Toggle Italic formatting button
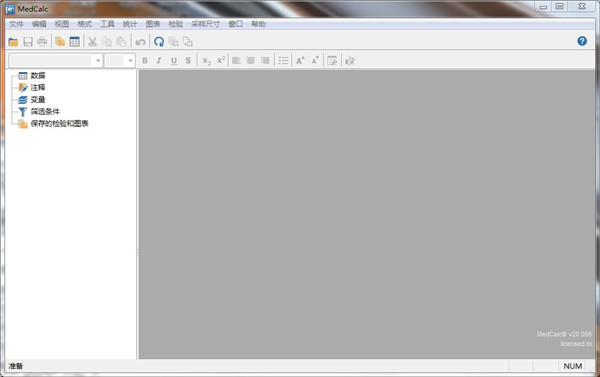This screenshot has width=600, height=377. pyautogui.click(x=159, y=60)
